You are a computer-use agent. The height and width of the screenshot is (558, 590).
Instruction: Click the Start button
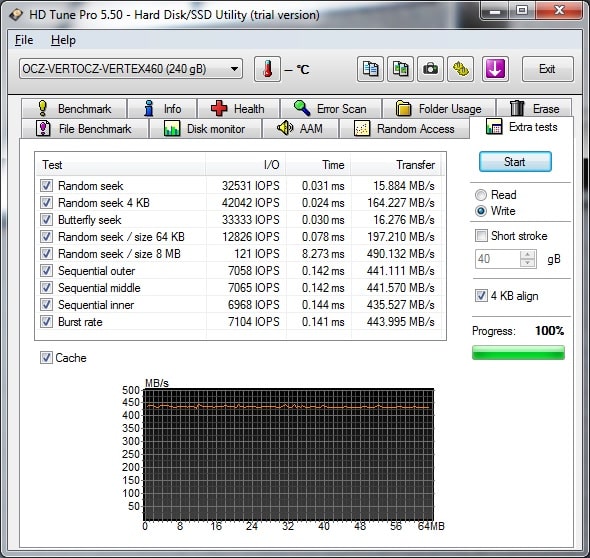[x=515, y=162]
